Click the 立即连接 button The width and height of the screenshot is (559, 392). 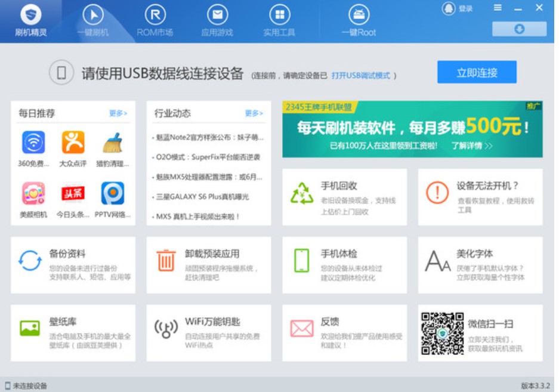(477, 72)
